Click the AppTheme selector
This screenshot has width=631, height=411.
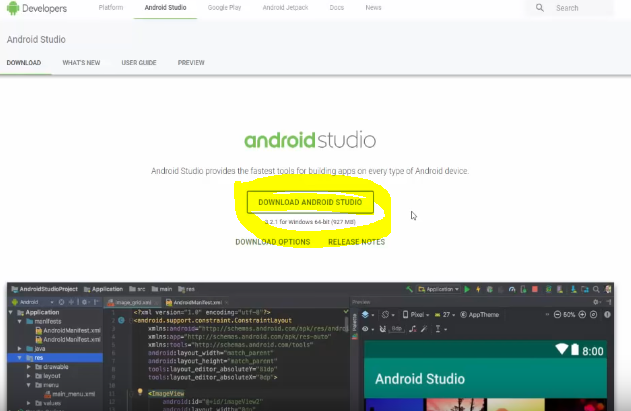point(480,314)
